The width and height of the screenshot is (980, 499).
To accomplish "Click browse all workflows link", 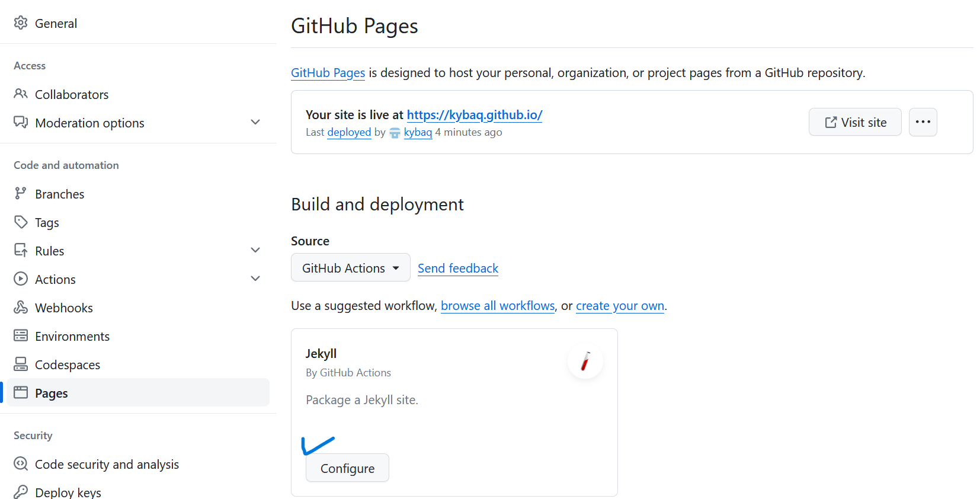I will [498, 306].
